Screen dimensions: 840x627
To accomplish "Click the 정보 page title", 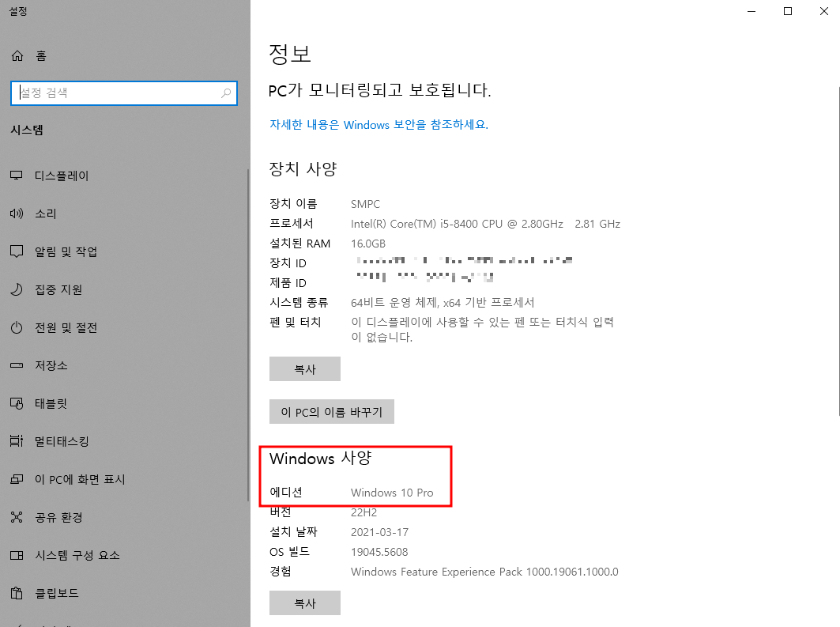I will (x=290, y=54).
